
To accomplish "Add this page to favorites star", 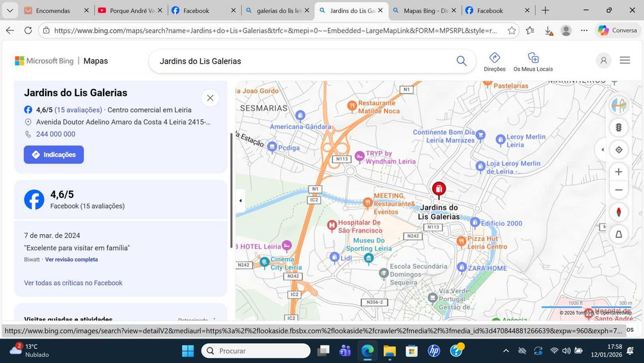I will [512, 30].
